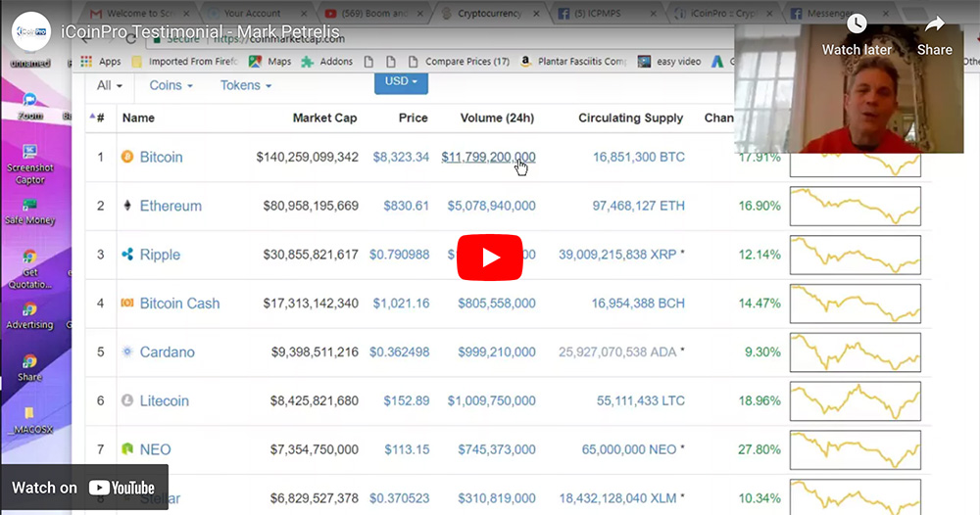The image size is (980, 515).
Task: Open the Coins dropdown filter
Action: tap(171, 85)
